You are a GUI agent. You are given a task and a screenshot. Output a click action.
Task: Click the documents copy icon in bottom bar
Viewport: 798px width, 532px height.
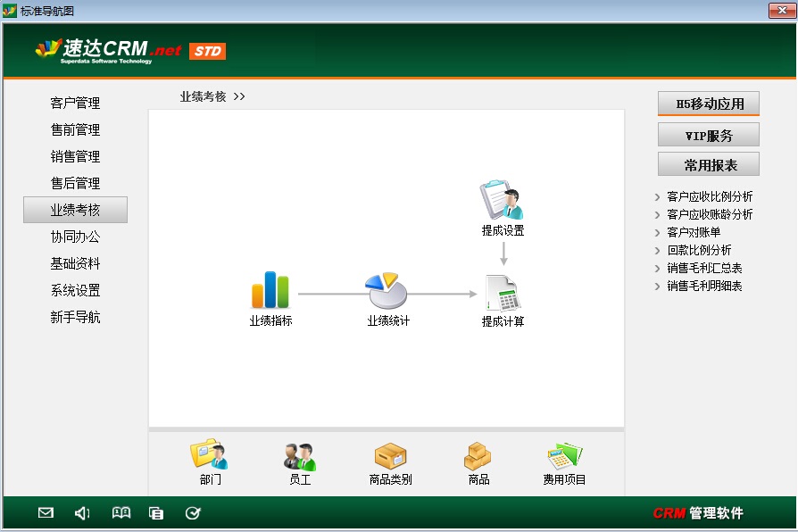click(156, 513)
